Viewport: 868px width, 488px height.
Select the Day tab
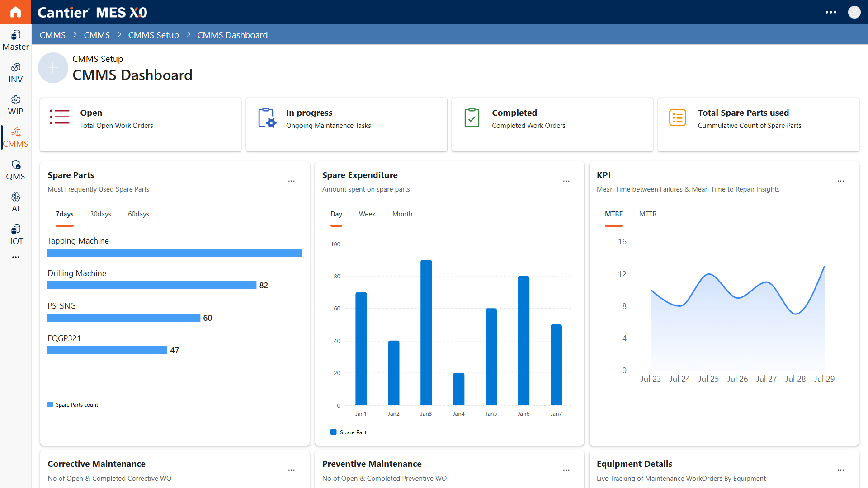336,214
